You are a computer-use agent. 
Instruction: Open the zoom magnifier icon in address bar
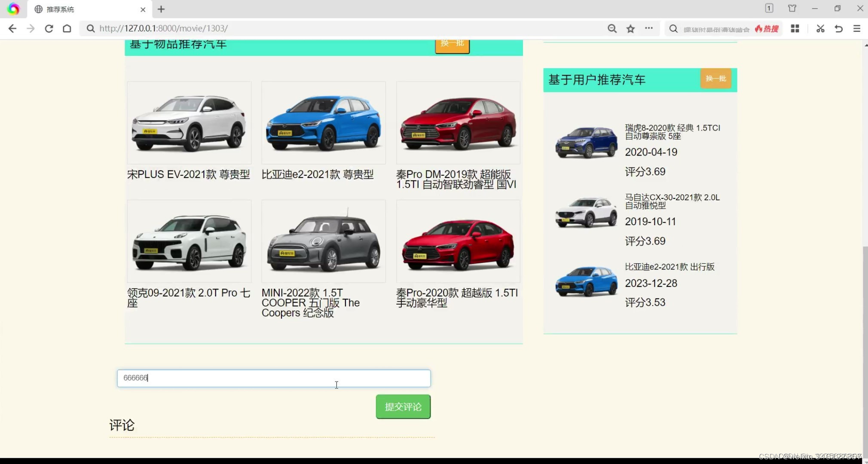(612, 28)
